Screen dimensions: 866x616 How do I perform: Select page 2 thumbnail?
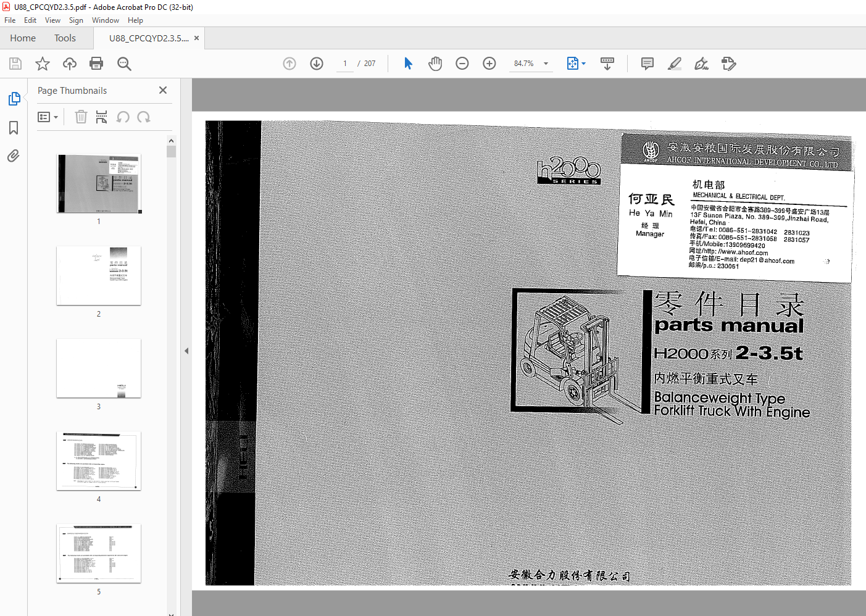tap(99, 276)
